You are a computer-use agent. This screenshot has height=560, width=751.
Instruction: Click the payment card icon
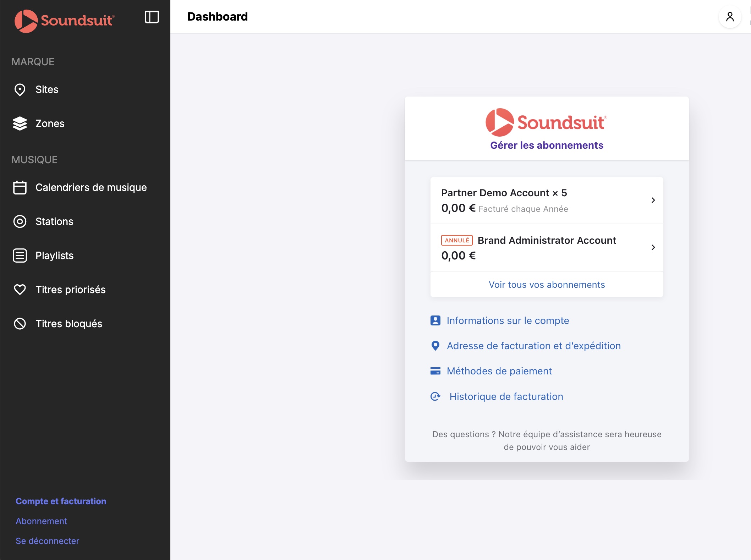click(x=435, y=371)
